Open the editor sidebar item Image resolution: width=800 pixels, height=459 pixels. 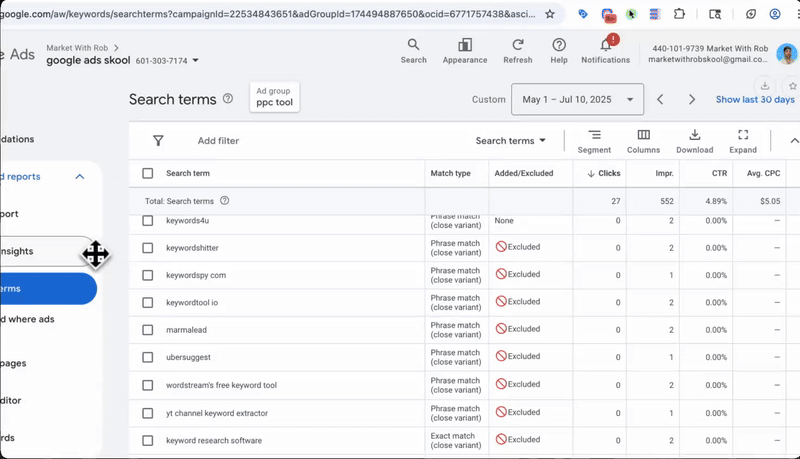point(11,400)
